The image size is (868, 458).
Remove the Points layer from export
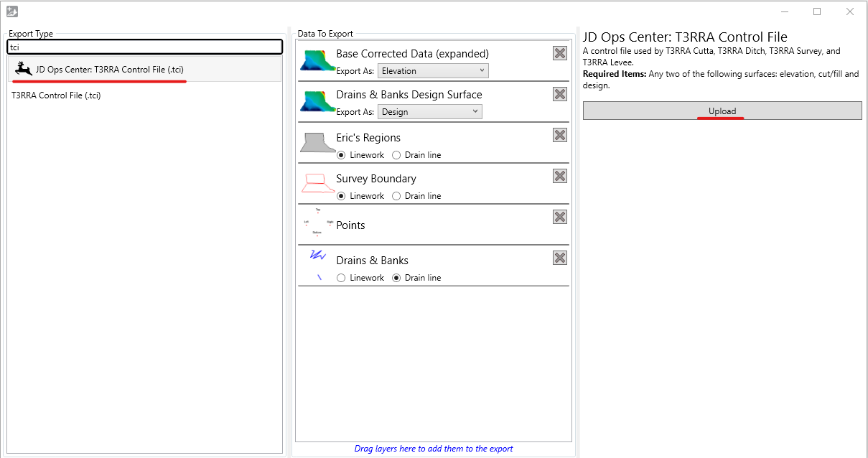pyautogui.click(x=560, y=217)
